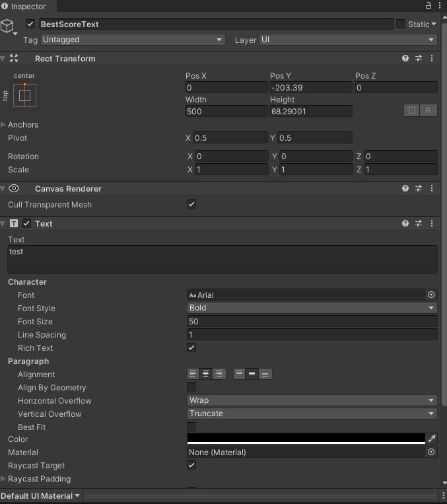Expand the Raycast Padding foldout
Viewport: 447px width, 504px height.
[3, 479]
